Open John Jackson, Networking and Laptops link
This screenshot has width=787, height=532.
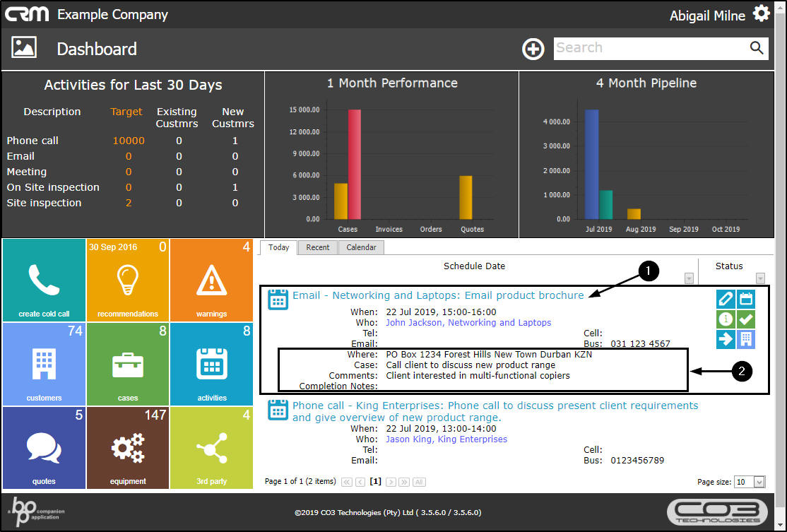tap(468, 323)
